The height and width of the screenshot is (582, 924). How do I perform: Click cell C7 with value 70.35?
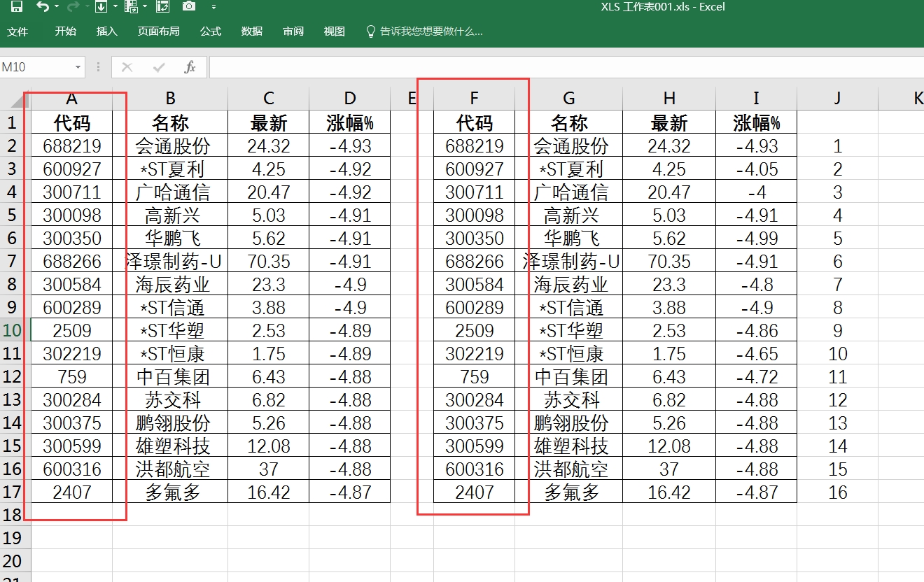[269, 261]
